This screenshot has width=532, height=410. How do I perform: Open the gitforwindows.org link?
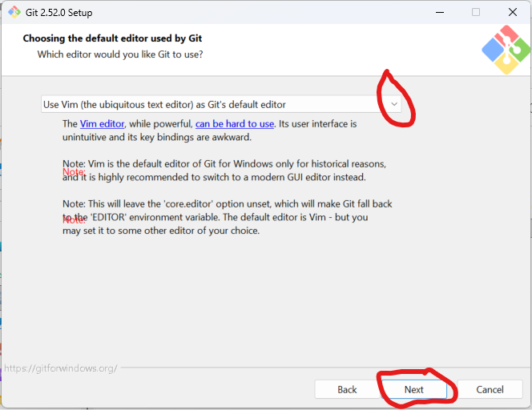pyautogui.click(x=61, y=368)
